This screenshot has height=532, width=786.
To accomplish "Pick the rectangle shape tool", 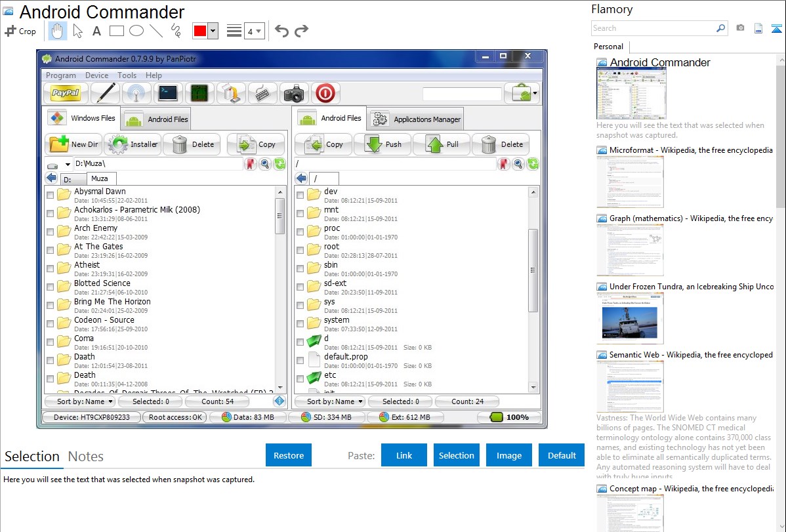I will (x=116, y=31).
